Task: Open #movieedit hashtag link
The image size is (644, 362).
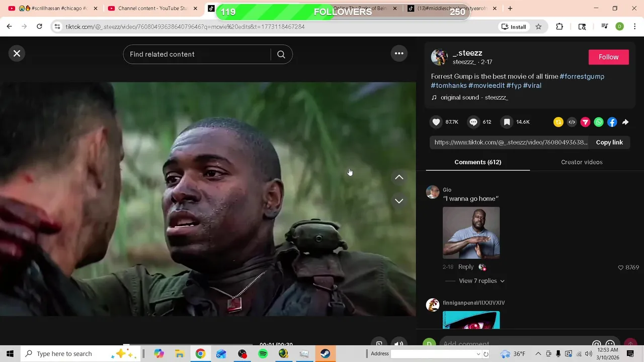Action: click(x=487, y=85)
